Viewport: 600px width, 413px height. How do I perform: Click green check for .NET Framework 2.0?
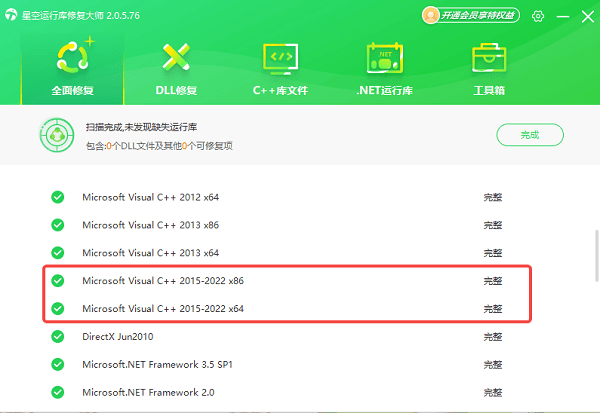tap(58, 393)
